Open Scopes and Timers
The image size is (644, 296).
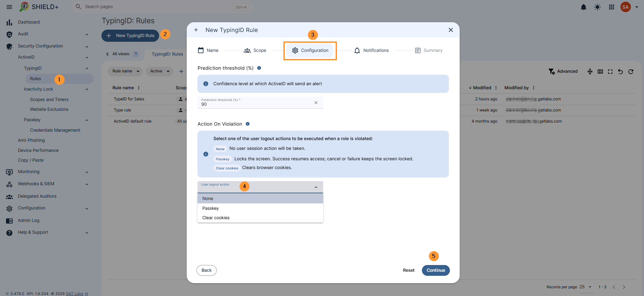pyautogui.click(x=49, y=100)
